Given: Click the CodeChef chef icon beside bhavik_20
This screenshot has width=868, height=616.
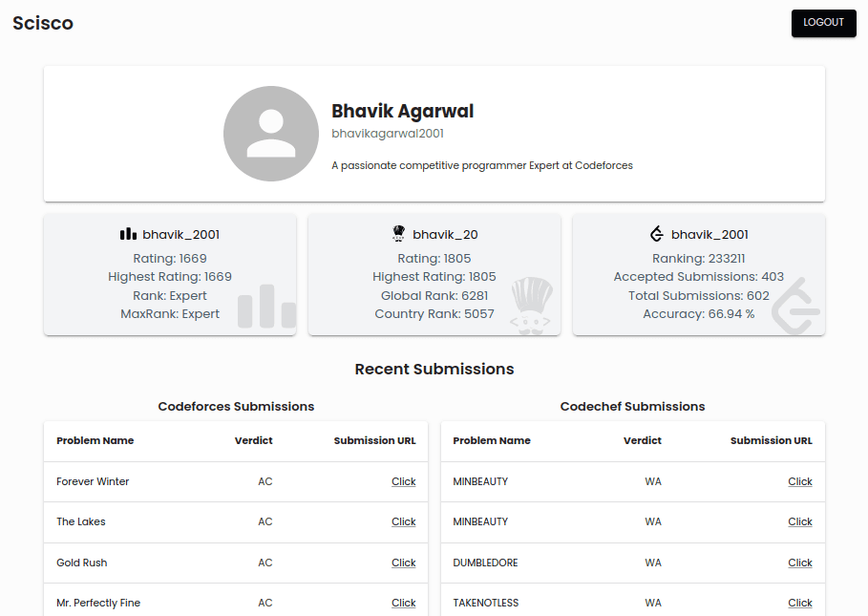Looking at the screenshot, I should click(398, 234).
